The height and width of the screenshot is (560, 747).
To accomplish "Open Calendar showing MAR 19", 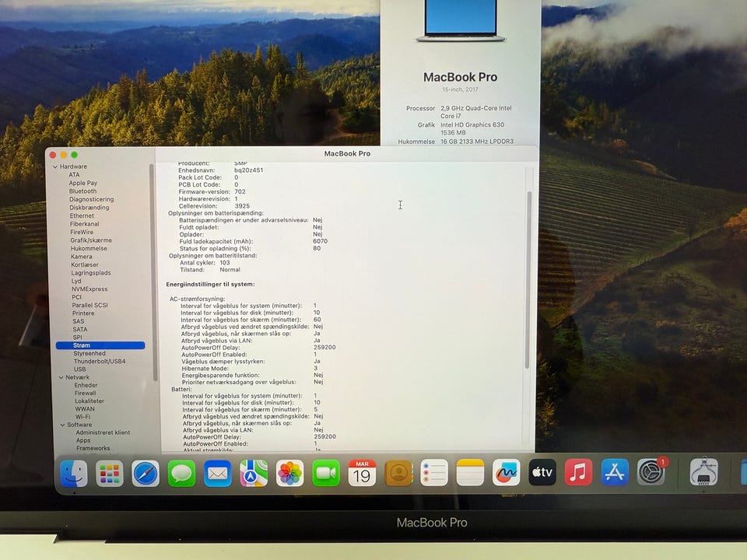I will pyautogui.click(x=362, y=473).
